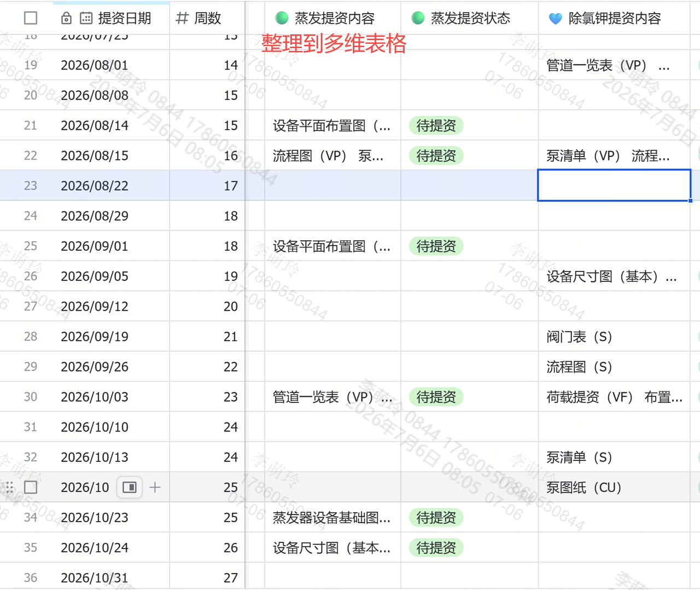Open the 蒸发提资状态 column header
This screenshot has height=590, width=700.
[x=470, y=18]
